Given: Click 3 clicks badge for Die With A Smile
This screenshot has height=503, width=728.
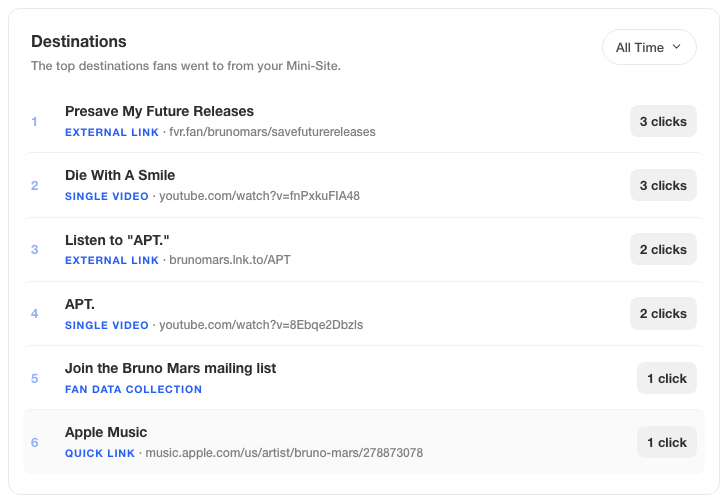Looking at the screenshot, I should pos(663,185).
